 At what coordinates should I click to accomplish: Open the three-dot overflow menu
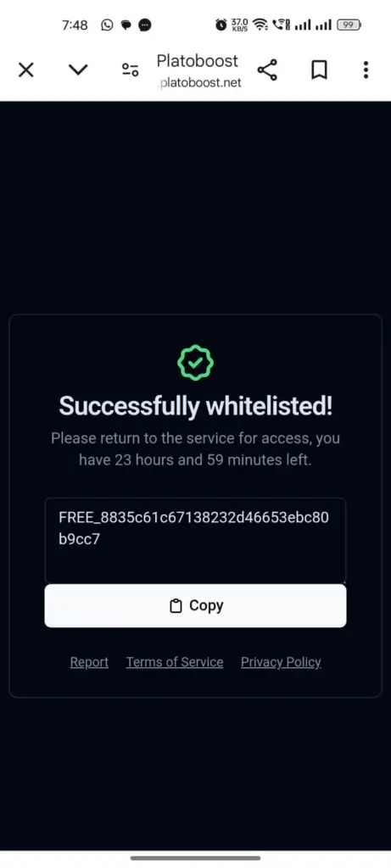366,70
